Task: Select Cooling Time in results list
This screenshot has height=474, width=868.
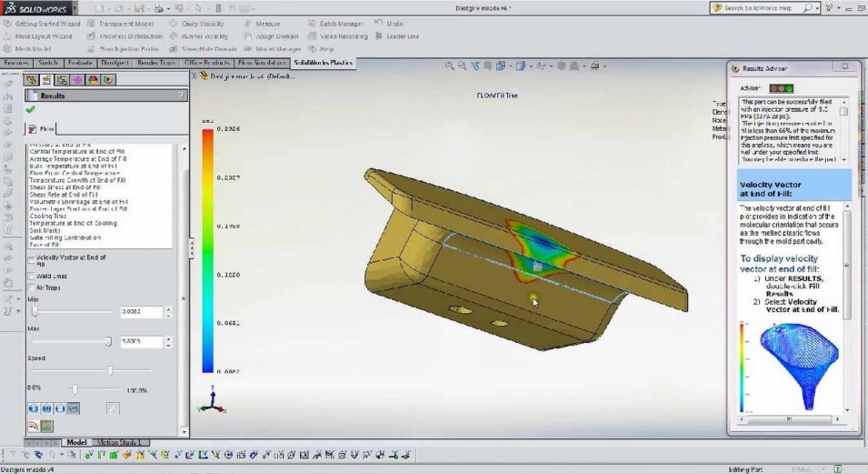Action: point(54,216)
